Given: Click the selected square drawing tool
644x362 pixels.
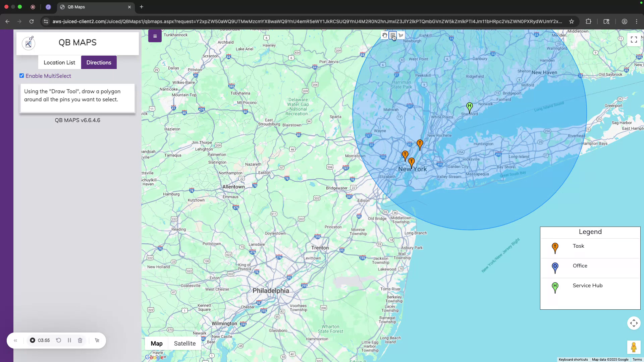Looking at the screenshot, I should 393,35.
